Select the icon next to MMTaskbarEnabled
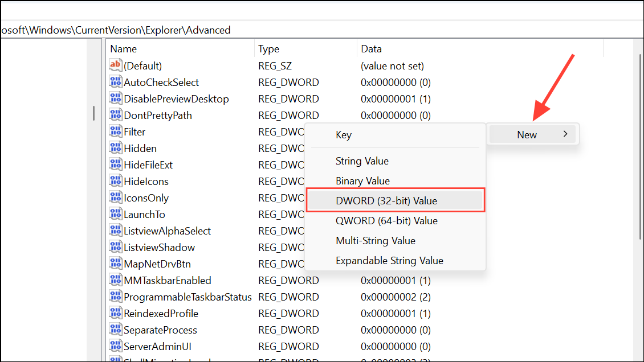 pos(115,280)
